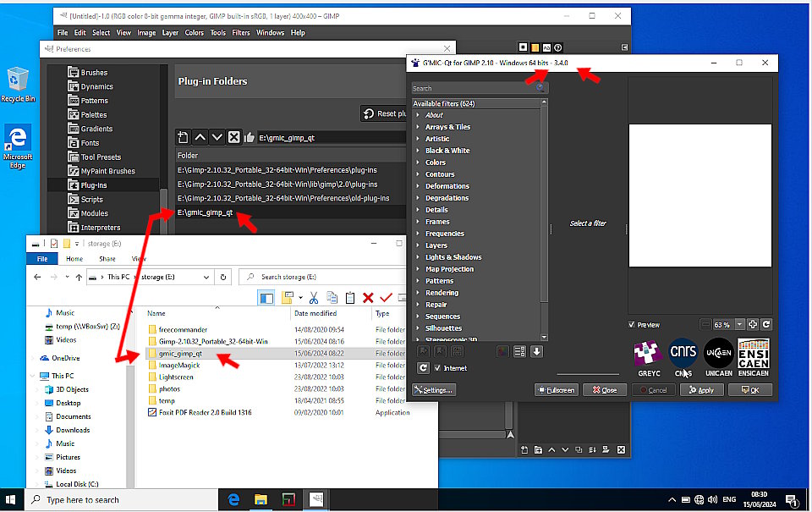Screen dimensions: 812x512
Task: Click the OK button in G'MIC
Action: [x=750, y=390]
